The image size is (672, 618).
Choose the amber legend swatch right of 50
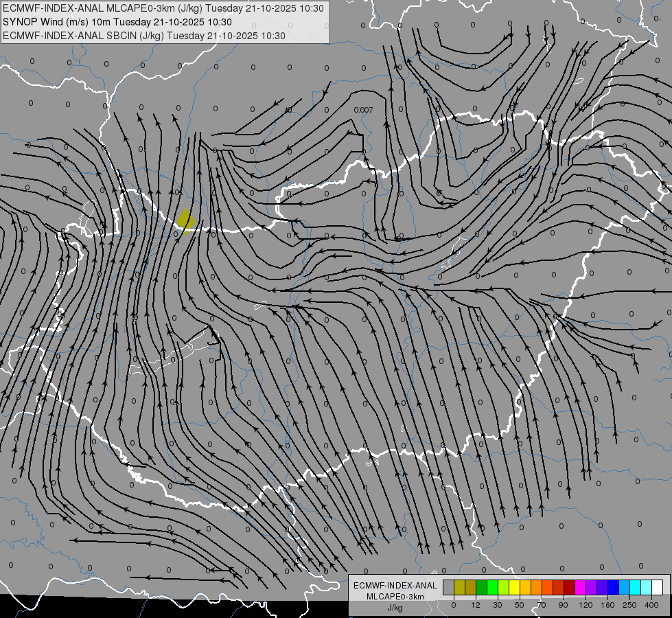point(525,587)
